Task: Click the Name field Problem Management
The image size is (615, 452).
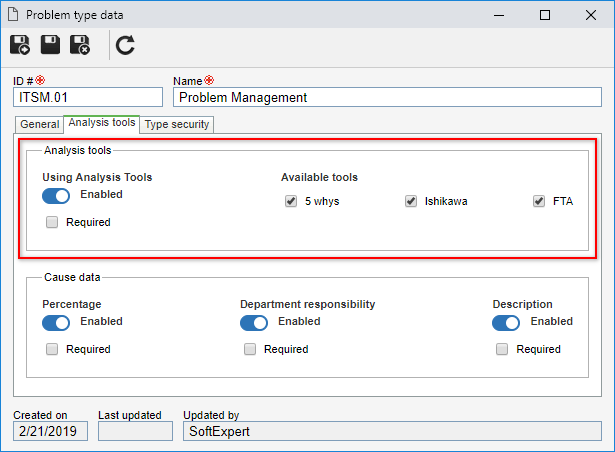Action: click(387, 97)
